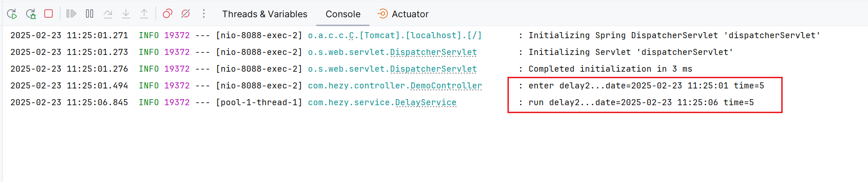Resume program execution

(71, 13)
